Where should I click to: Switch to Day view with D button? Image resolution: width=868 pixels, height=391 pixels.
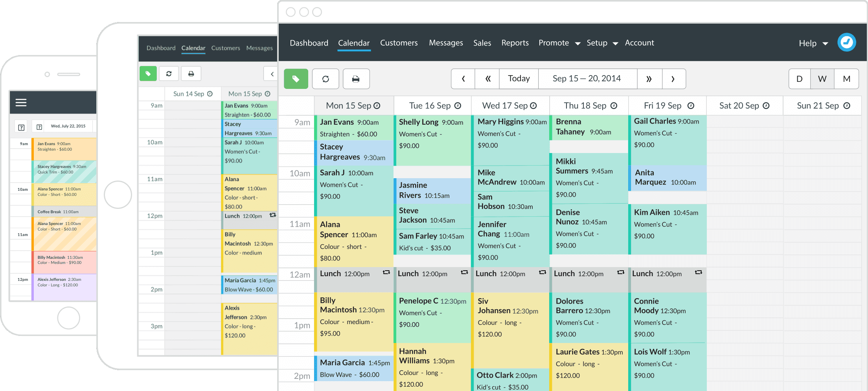799,79
